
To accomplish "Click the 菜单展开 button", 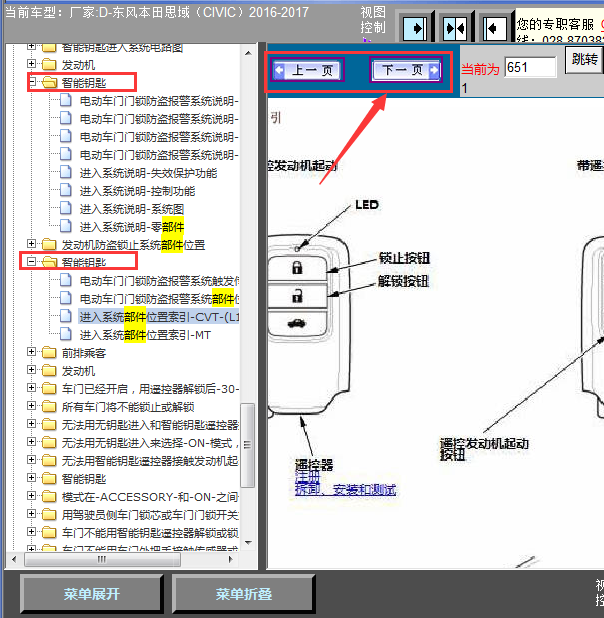I will point(91,594).
